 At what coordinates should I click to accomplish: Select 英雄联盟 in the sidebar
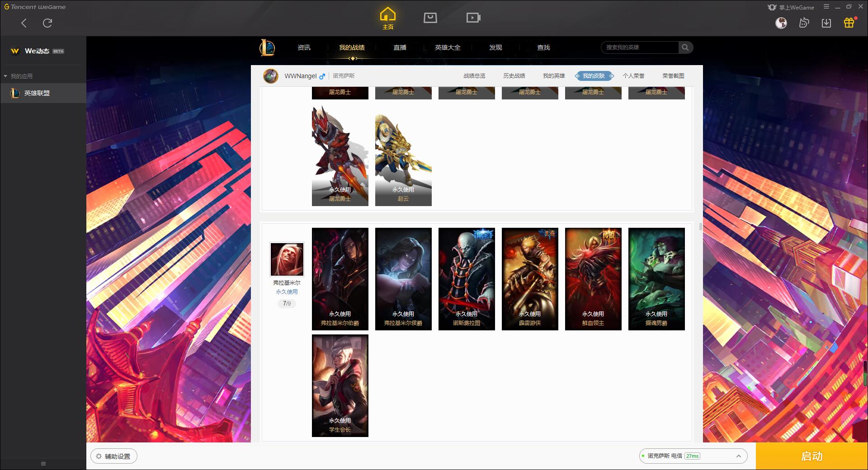43,93
